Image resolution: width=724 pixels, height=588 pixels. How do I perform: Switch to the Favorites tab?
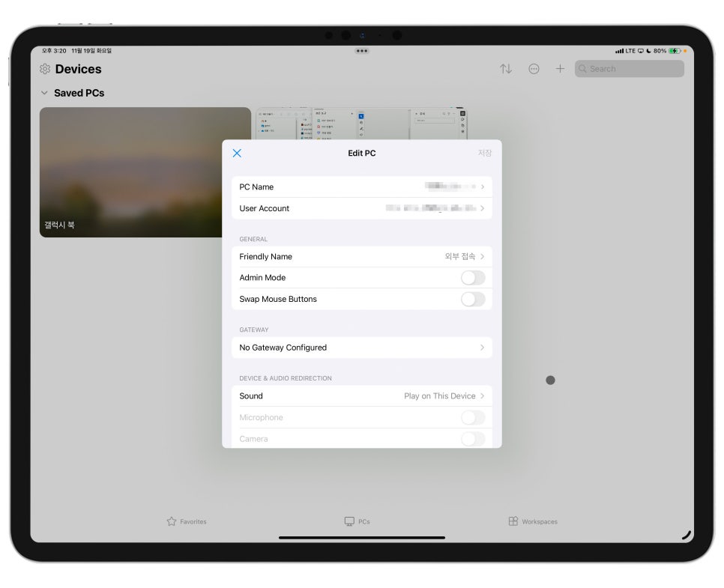point(187,521)
